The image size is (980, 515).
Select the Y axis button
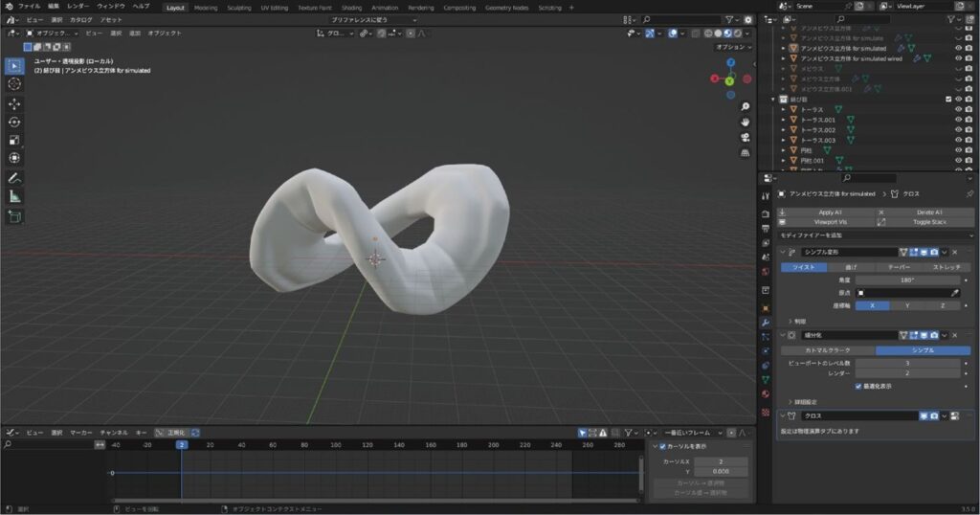click(907, 305)
